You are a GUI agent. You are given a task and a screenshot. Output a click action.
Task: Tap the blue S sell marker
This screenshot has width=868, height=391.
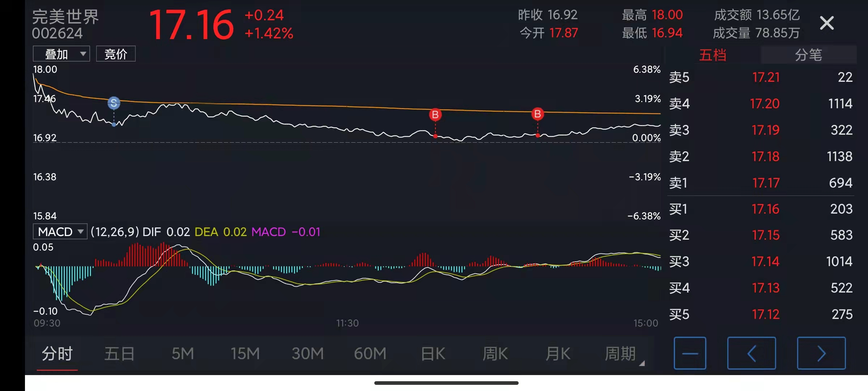114,103
